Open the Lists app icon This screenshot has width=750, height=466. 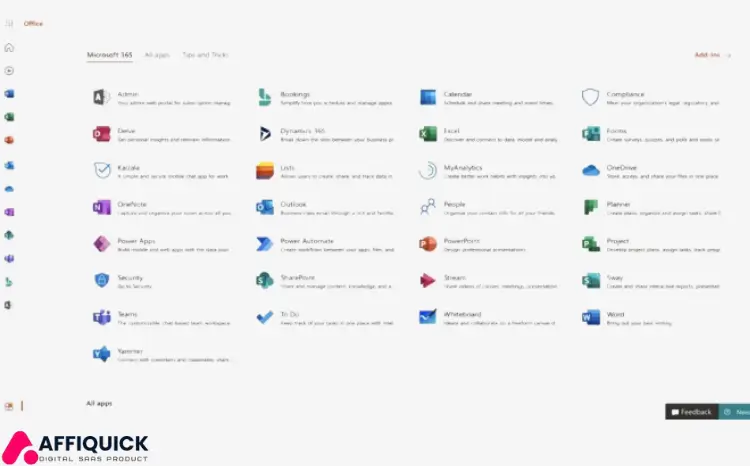click(x=265, y=171)
